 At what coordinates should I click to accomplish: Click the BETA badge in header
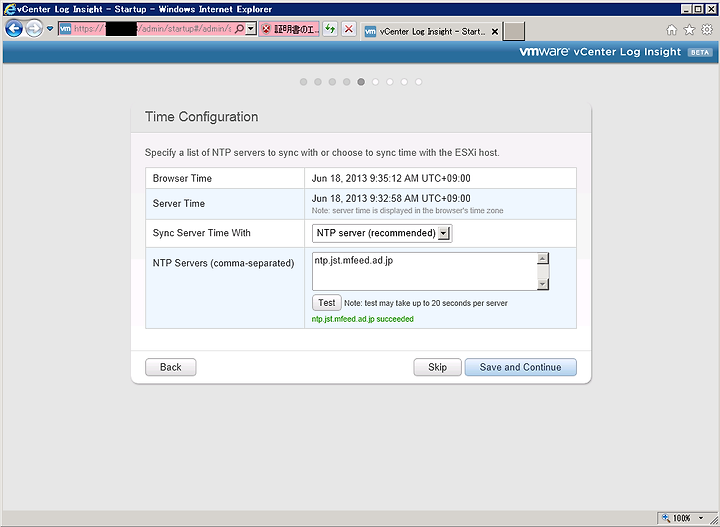coord(700,52)
